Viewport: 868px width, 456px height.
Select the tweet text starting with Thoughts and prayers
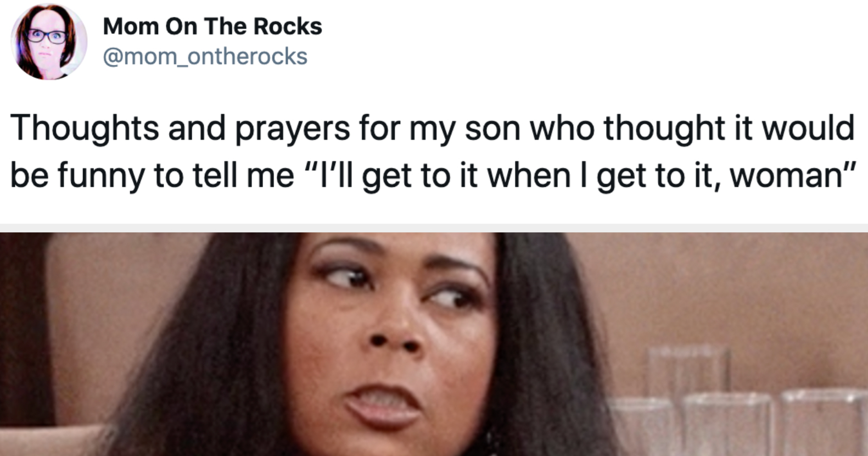433,152
